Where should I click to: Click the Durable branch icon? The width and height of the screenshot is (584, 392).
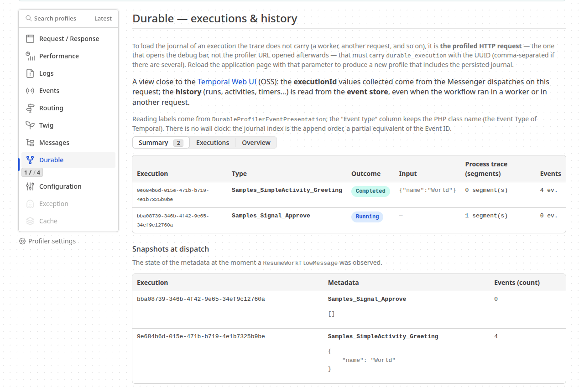click(30, 160)
